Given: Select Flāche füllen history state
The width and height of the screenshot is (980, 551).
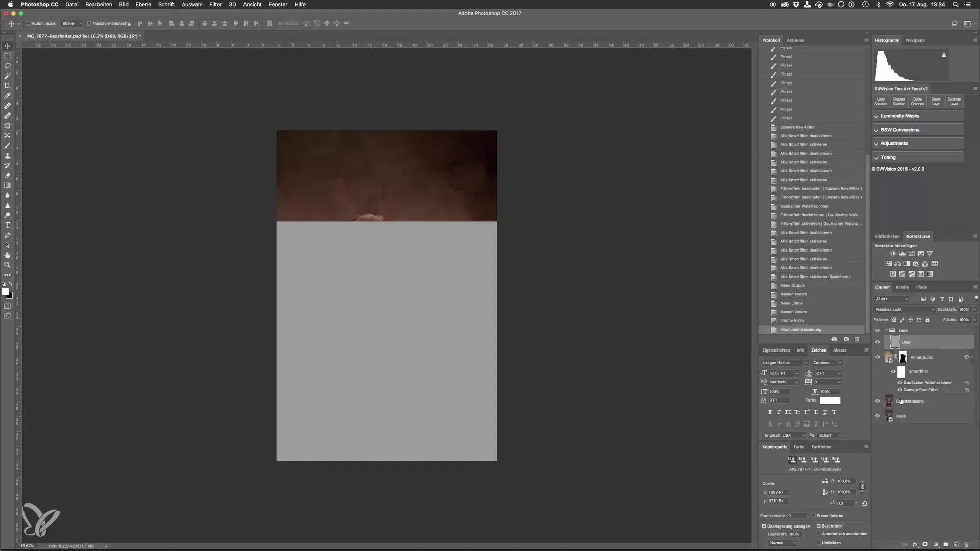Looking at the screenshot, I should click(x=792, y=321).
